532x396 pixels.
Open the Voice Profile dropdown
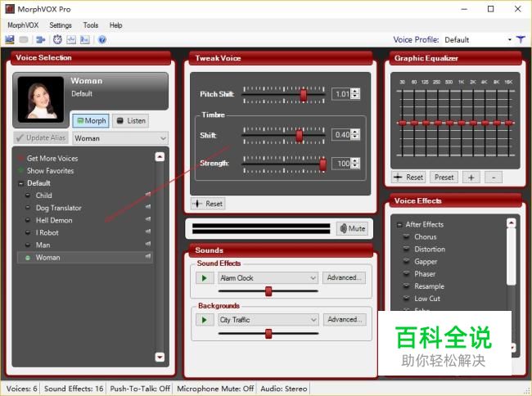tap(510, 39)
